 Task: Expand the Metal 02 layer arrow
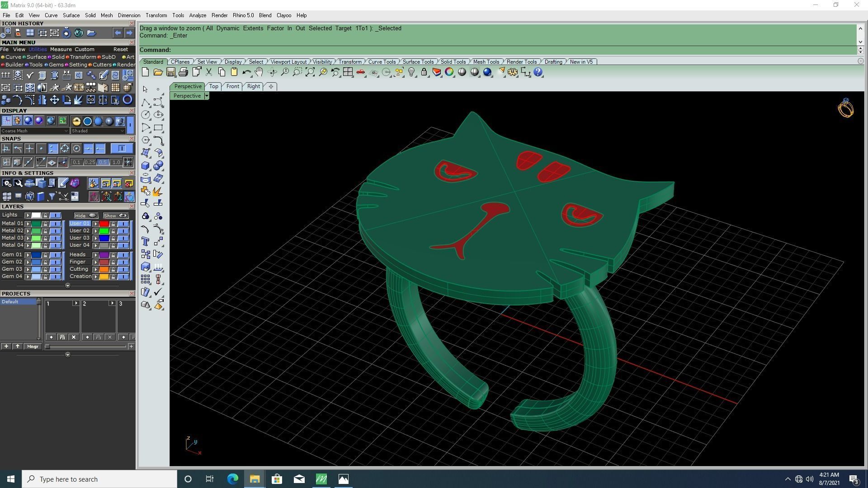[28, 231]
